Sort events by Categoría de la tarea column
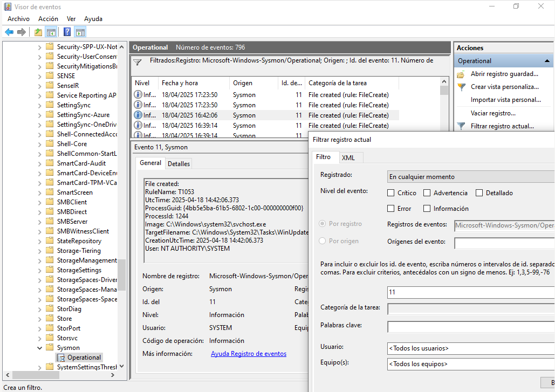Screen dimensions: 555x392 click(352, 83)
